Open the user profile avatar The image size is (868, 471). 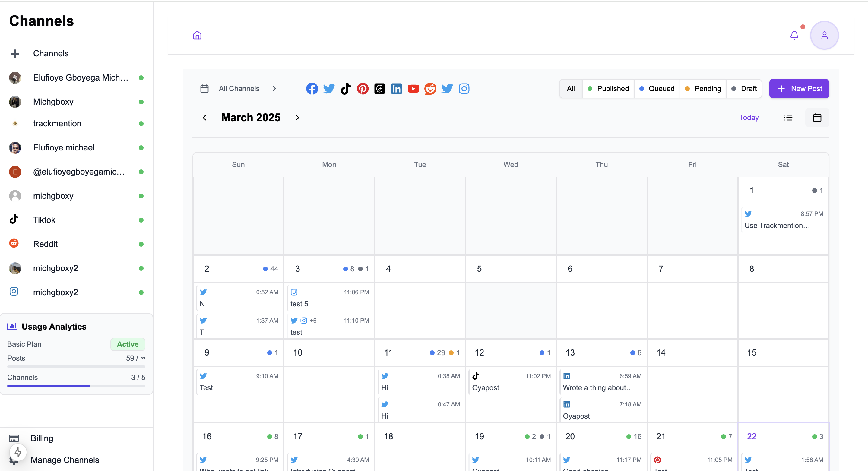824,35
